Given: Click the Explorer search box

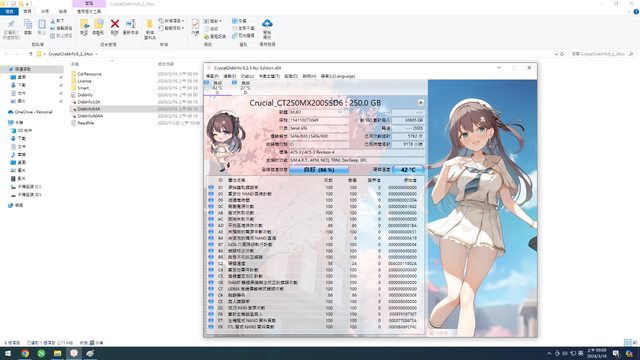Looking at the screenshot, I should 602,54.
